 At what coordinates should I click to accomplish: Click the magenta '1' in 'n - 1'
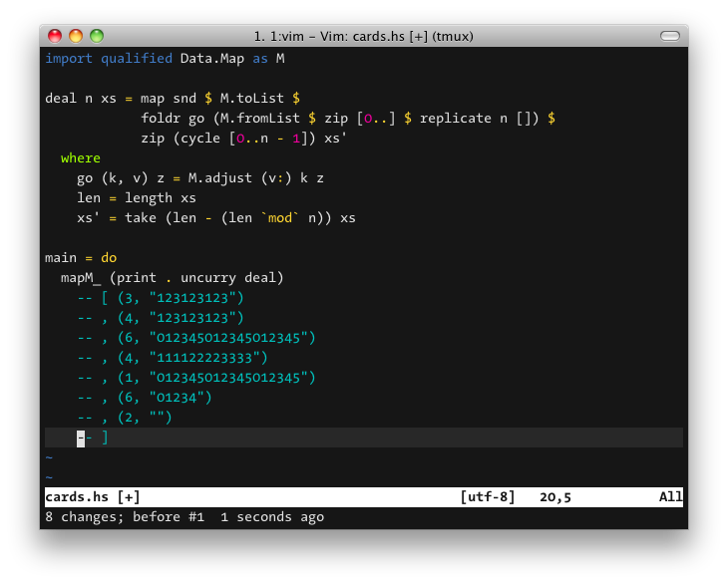pyautogui.click(x=296, y=139)
